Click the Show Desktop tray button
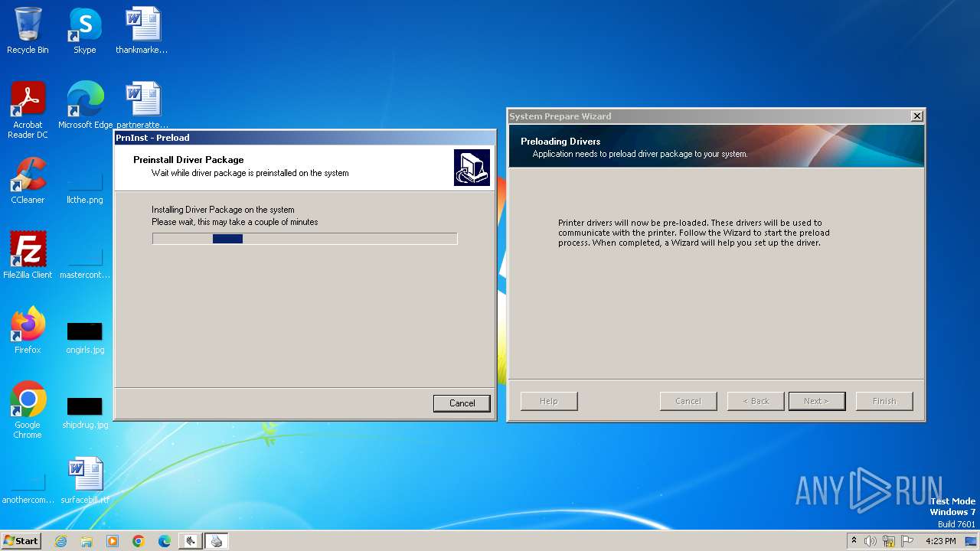 971,541
